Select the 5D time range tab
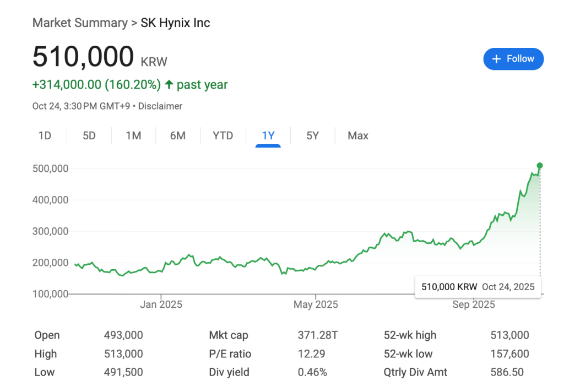 [x=89, y=135]
